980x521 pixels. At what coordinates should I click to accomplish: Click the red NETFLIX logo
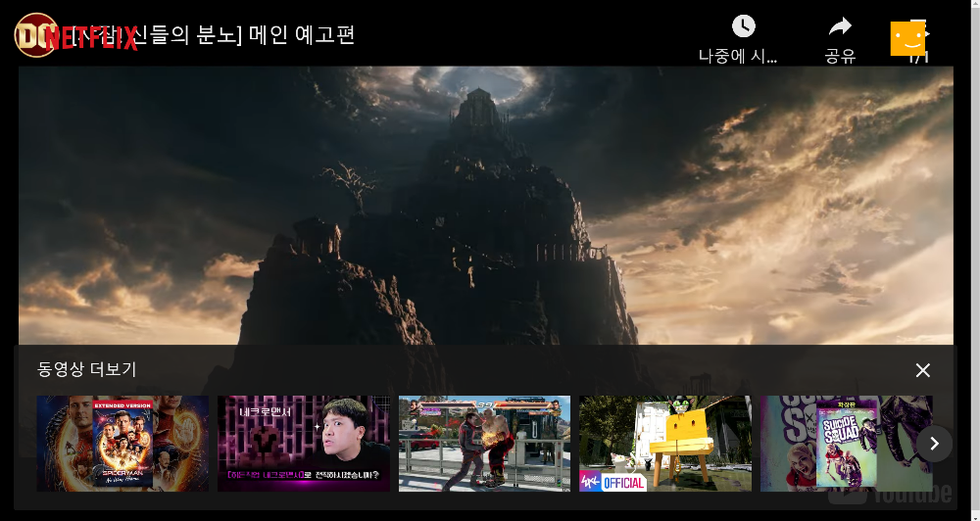(x=91, y=39)
